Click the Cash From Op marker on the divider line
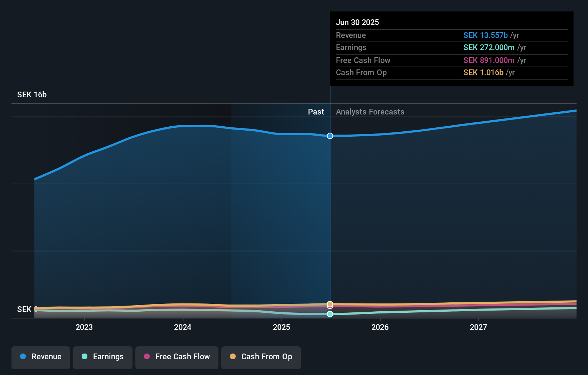588x375 pixels. click(x=330, y=304)
